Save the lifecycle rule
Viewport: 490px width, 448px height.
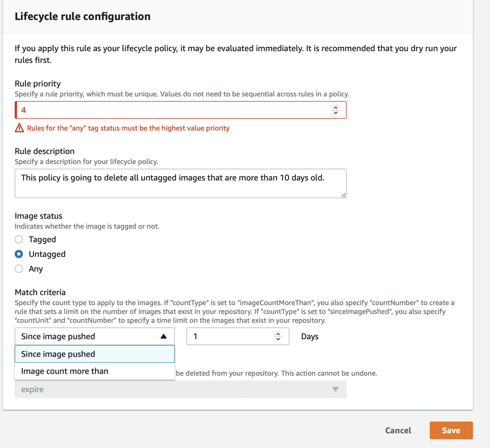[x=451, y=430]
